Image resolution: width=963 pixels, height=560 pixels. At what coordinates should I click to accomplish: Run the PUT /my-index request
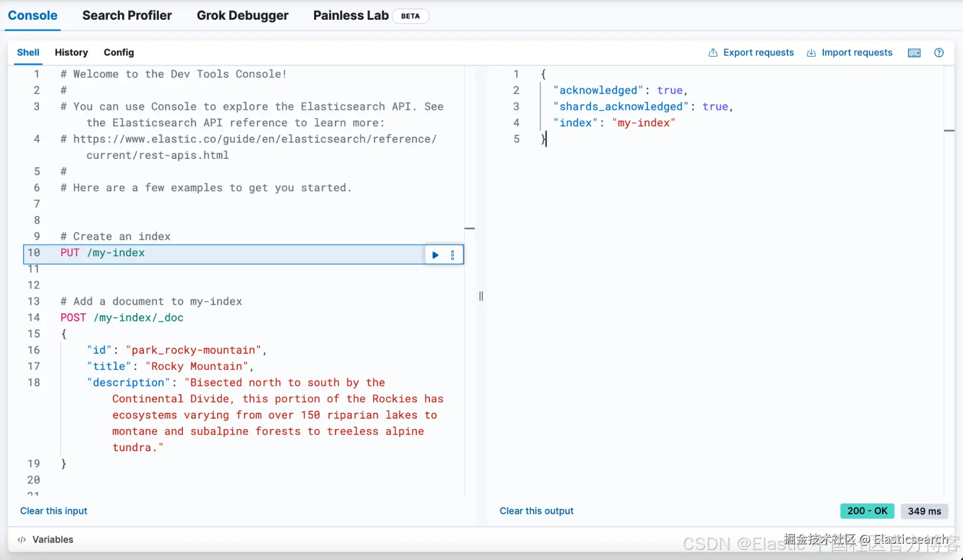(435, 255)
